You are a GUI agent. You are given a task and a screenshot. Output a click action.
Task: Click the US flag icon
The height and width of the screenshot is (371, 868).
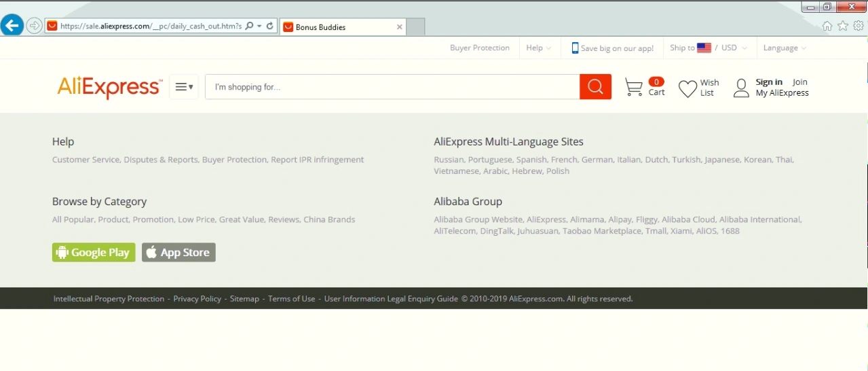tap(704, 48)
